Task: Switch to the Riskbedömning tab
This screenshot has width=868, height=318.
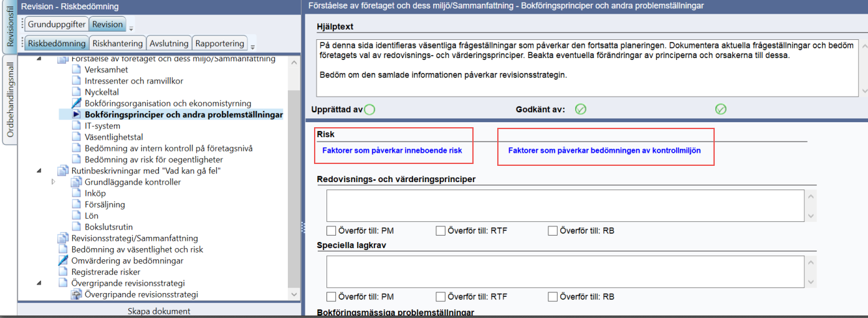Action: (57, 44)
